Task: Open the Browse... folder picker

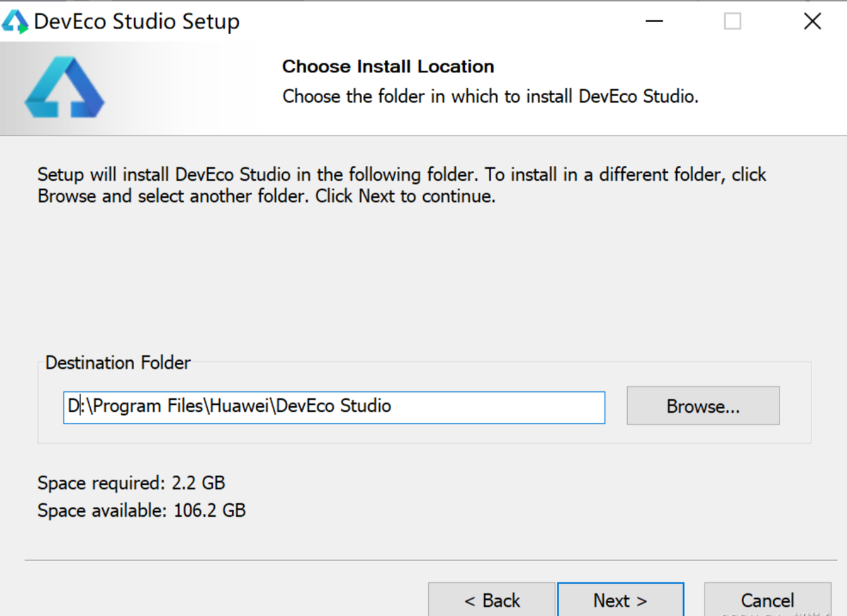Action: click(702, 406)
